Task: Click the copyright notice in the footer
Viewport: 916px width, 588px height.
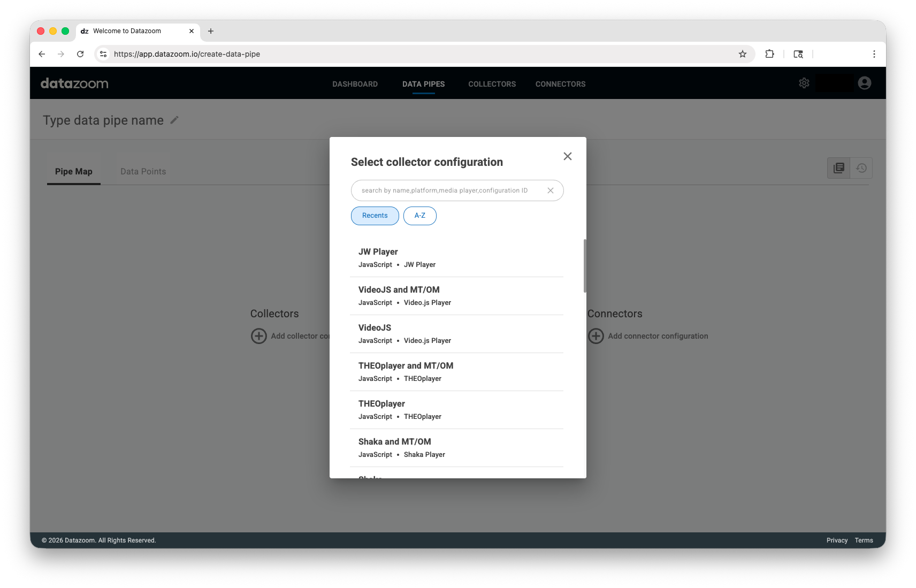Action: [99, 540]
